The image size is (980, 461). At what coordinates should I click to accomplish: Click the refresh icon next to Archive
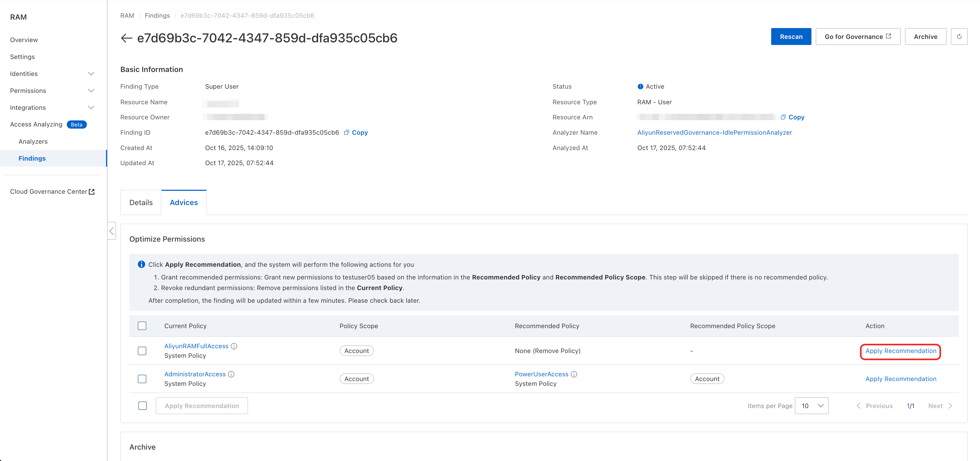pyautogui.click(x=959, y=37)
